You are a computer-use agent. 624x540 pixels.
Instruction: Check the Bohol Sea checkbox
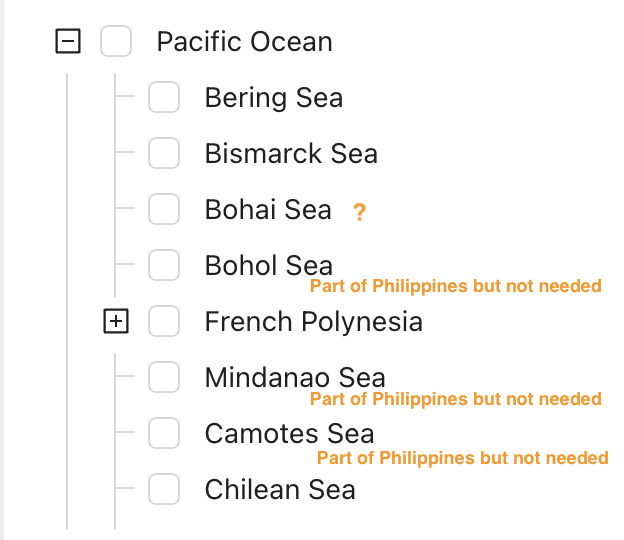[x=164, y=266]
